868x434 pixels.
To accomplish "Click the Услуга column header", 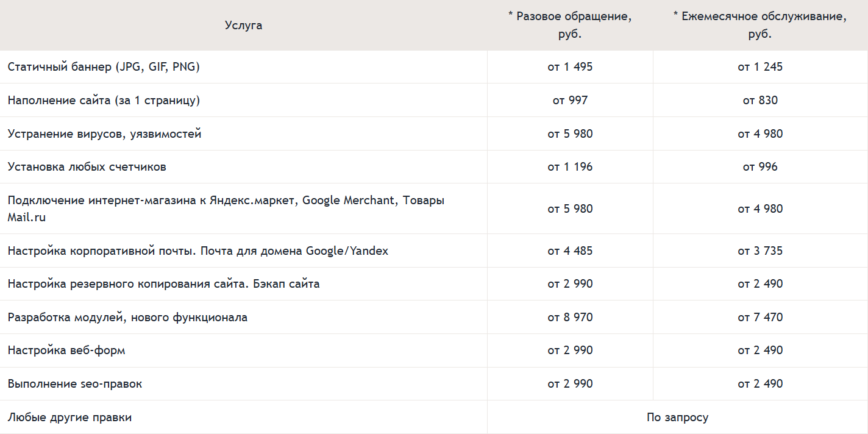I will [243, 25].
